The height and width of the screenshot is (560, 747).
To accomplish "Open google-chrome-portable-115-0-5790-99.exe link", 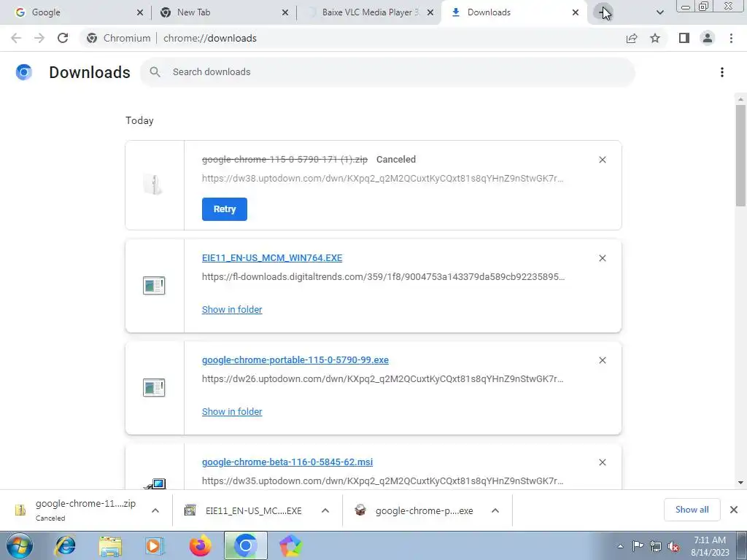I will tap(295, 360).
